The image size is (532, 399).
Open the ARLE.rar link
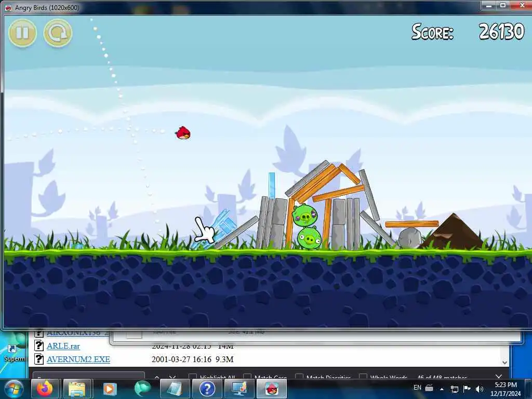tap(63, 346)
